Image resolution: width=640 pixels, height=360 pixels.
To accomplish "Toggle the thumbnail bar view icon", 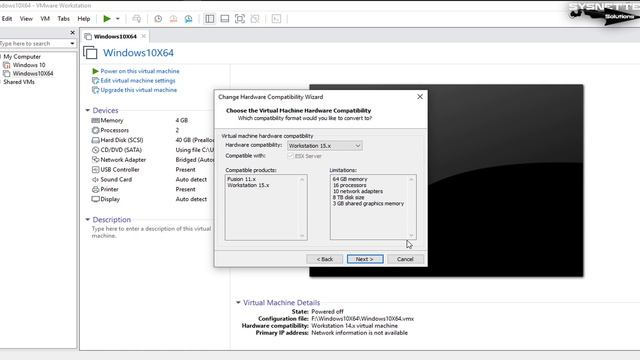I will coord(224,19).
